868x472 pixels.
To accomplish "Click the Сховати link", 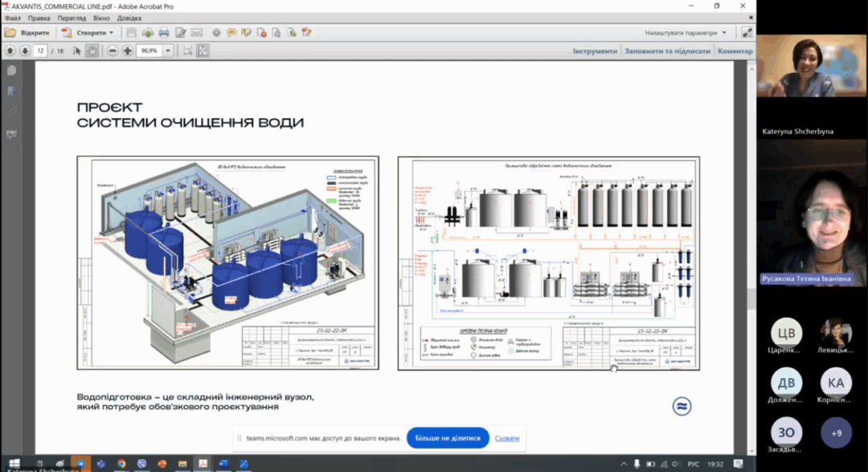I will [x=506, y=438].
